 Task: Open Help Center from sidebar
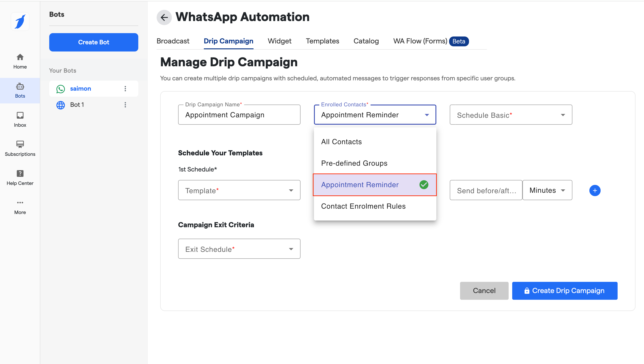tap(20, 177)
